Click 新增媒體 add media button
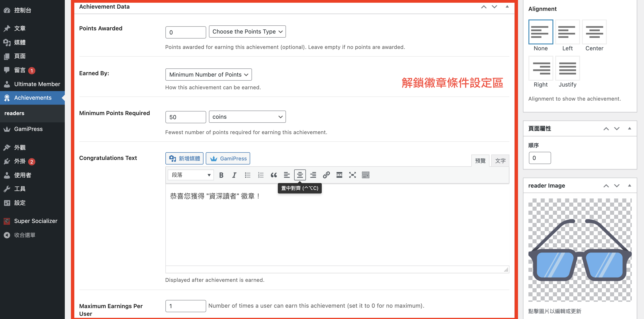644x319 pixels. [x=184, y=159]
